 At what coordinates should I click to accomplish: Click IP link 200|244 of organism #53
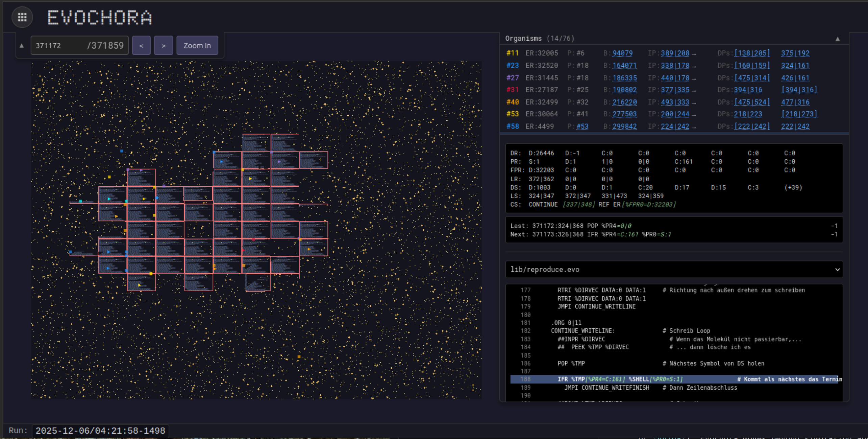click(x=675, y=114)
